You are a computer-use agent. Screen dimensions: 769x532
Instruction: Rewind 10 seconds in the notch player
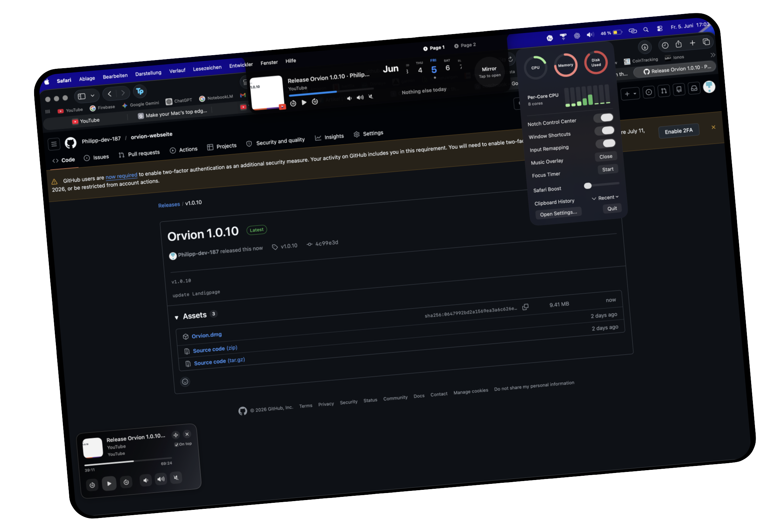click(x=293, y=103)
